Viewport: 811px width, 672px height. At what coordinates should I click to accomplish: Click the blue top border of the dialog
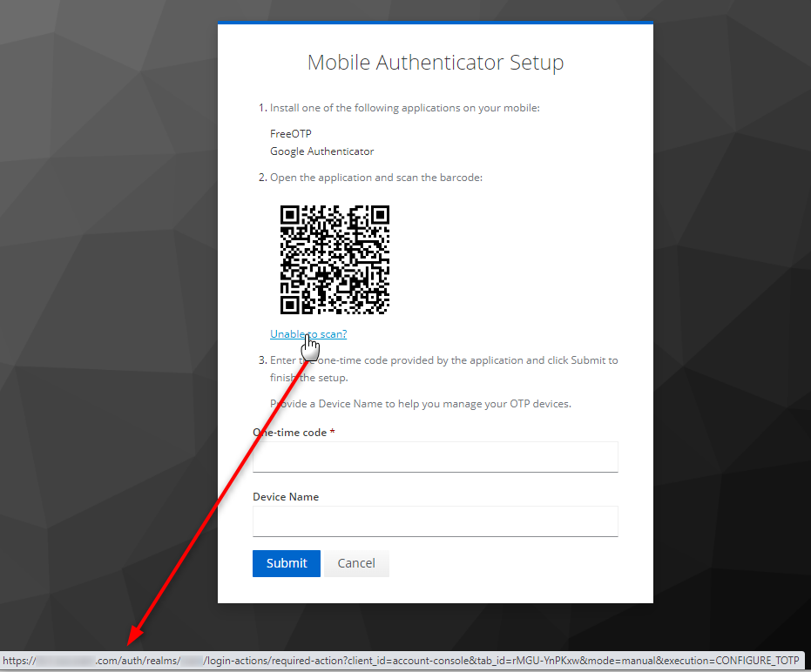tap(435, 22)
